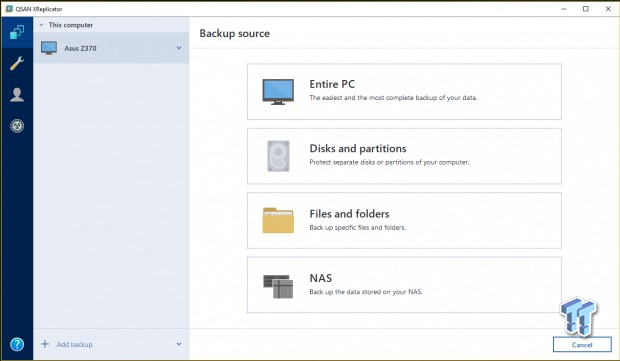Click the Asus Z370 computer icon
The width and height of the screenshot is (620, 361).
point(49,48)
